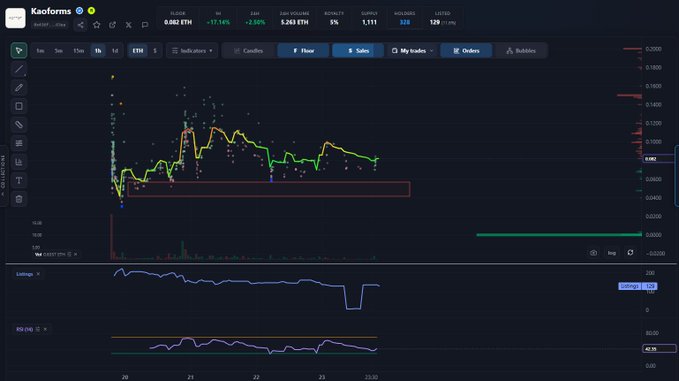Viewport: 679px width, 381px height.
Task: Open the external link icon
Action: [113, 25]
